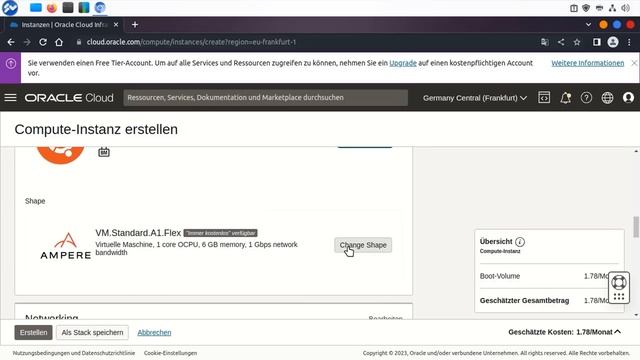The width and height of the screenshot is (640, 360).
Task: Open Cookie-Einstellungen footer link
Action: tap(170, 353)
